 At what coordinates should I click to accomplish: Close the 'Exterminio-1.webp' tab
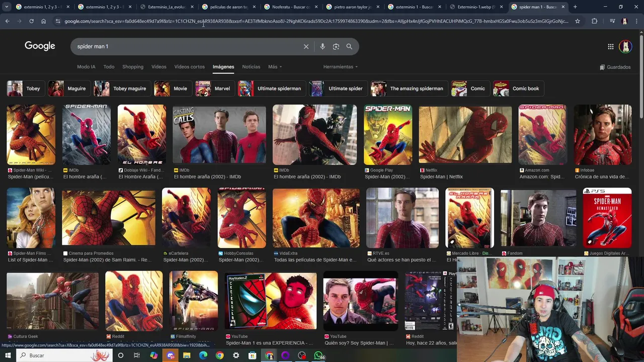(501, 7)
